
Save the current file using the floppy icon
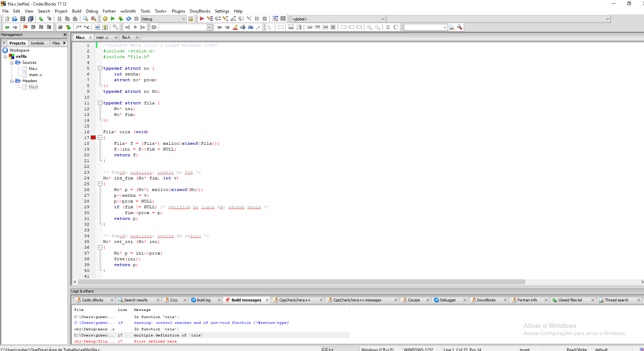pos(22,19)
